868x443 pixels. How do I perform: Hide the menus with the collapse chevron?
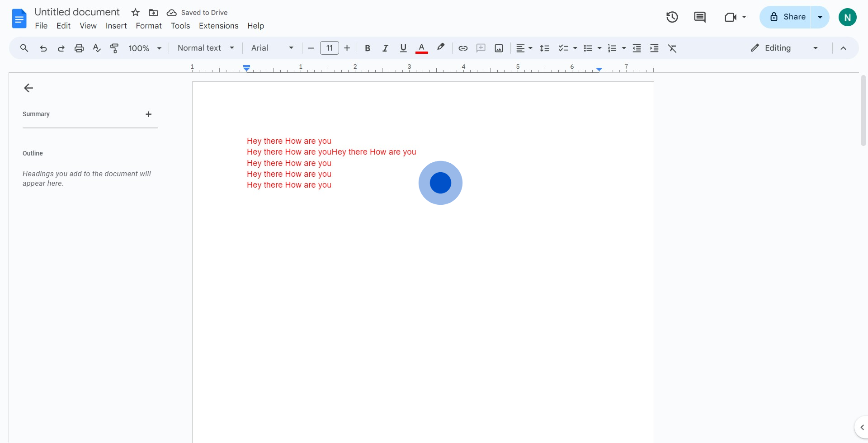(843, 48)
